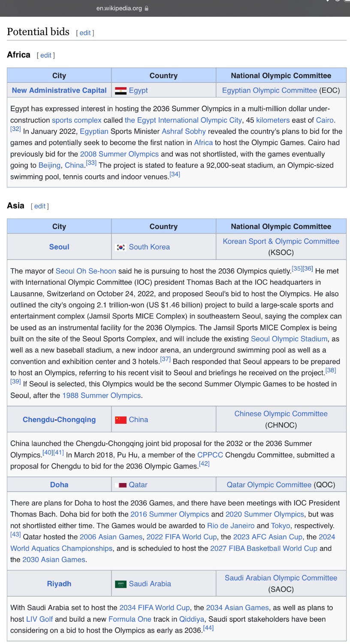Click the lock icon beside en.wikipedia.org
Viewport: 350px width, 644px height.
(147, 8)
